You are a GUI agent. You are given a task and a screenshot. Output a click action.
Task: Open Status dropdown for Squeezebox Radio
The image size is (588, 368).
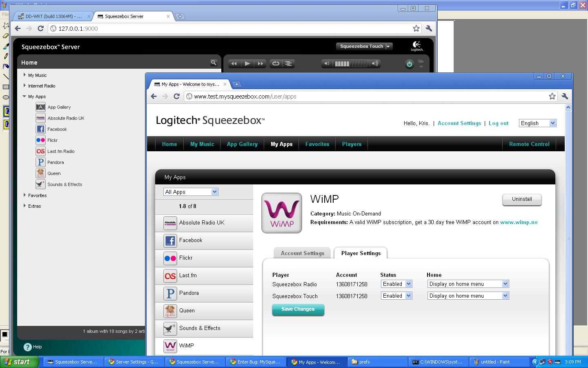pos(396,284)
